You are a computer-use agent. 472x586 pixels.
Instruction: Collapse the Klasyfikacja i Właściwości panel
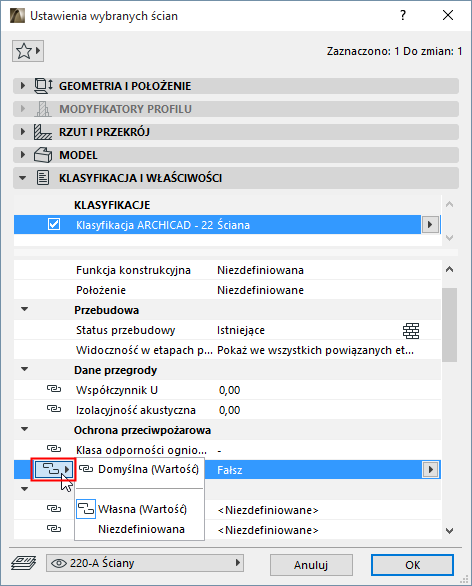[23, 178]
